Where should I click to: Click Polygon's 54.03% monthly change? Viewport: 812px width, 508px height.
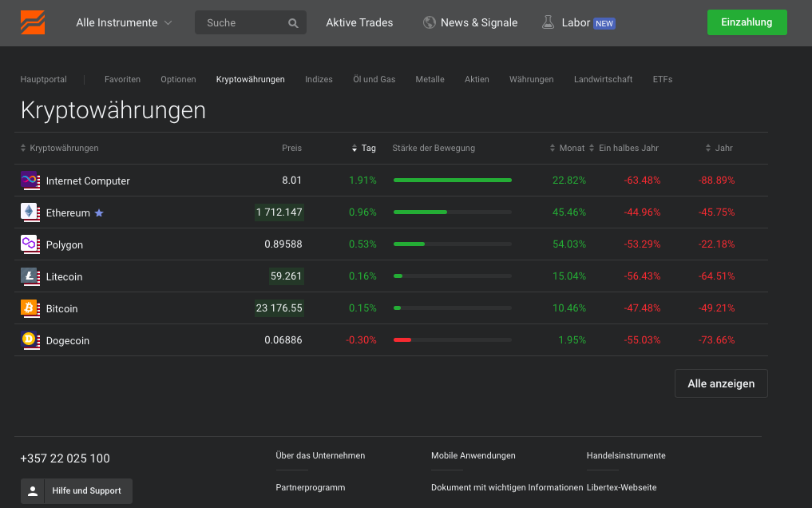tap(569, 244)
